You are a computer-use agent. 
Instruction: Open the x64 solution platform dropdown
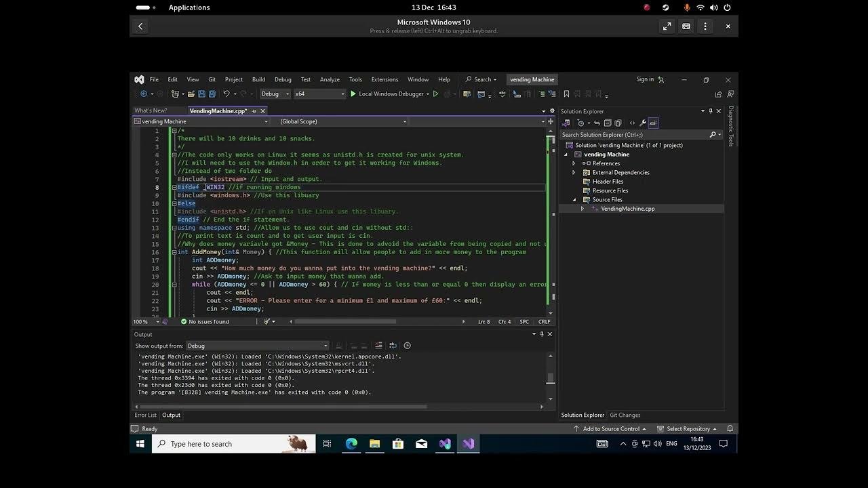coord(319,94)
